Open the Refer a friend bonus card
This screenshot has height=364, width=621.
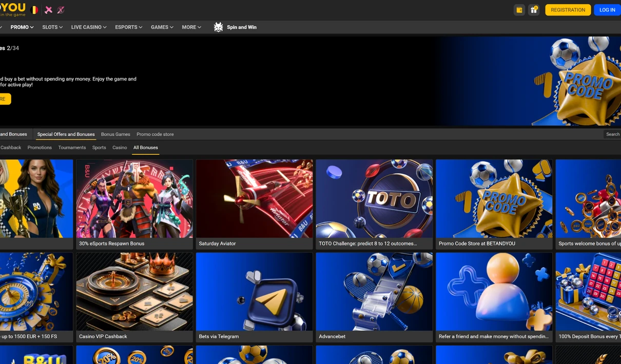pos(494,297)
